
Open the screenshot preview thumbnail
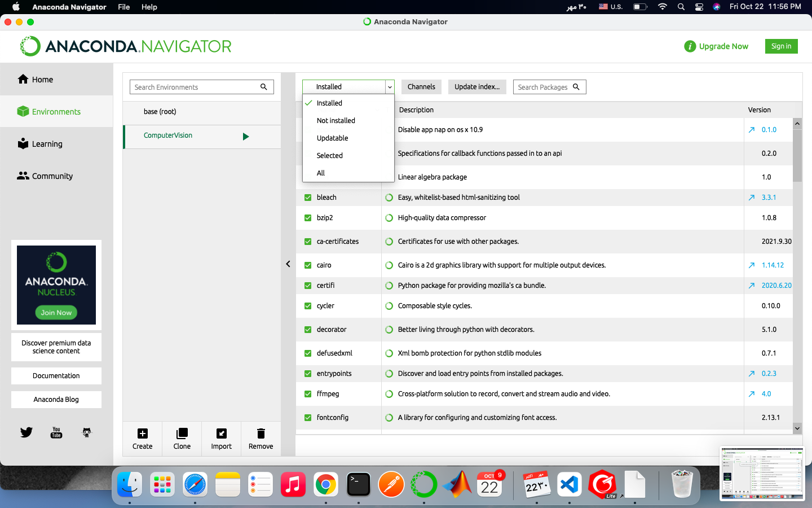(x=762, y=474)
